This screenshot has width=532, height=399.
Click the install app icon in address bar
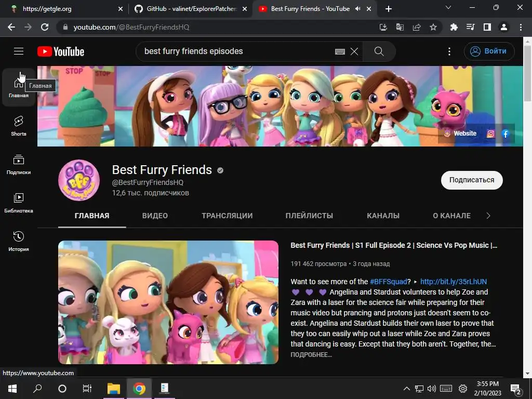click(383, 27)
